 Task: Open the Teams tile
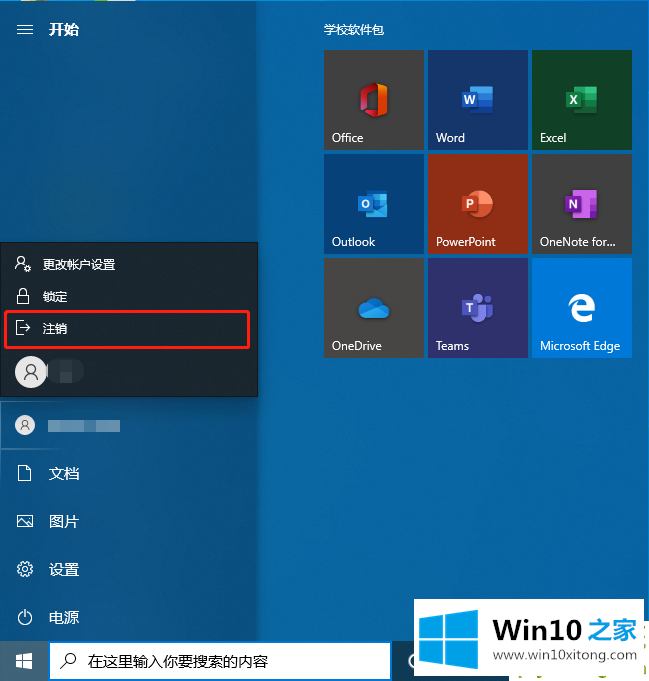[478, 308]
